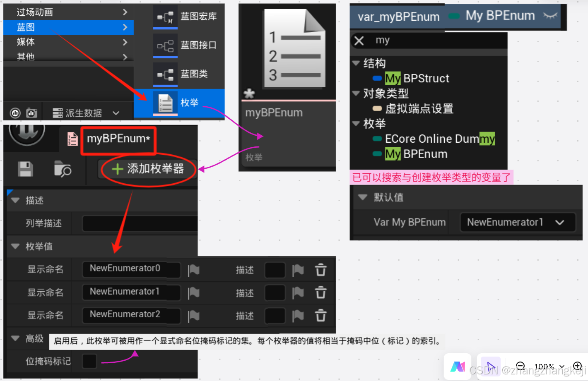The width and height of the screenshot is (588, 381).
Task: Click the zoom-in plus icon
Action: pyautogui.click(x=578, y=366)
